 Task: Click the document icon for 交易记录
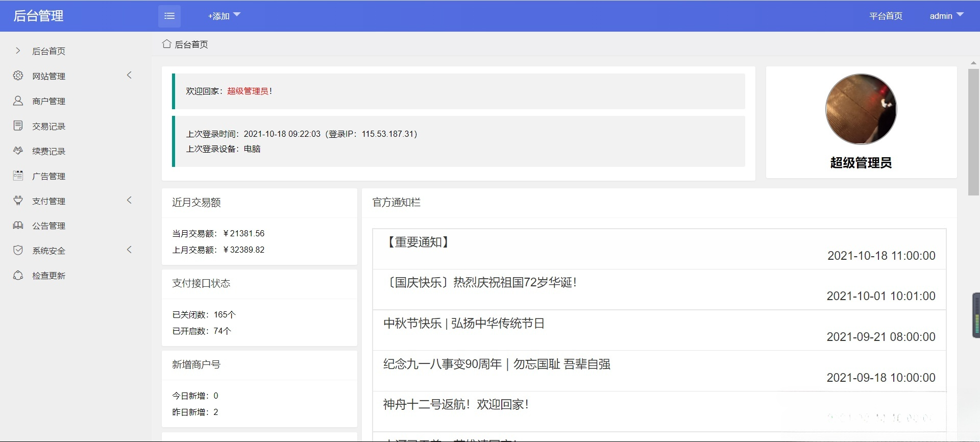pos(18,126)
